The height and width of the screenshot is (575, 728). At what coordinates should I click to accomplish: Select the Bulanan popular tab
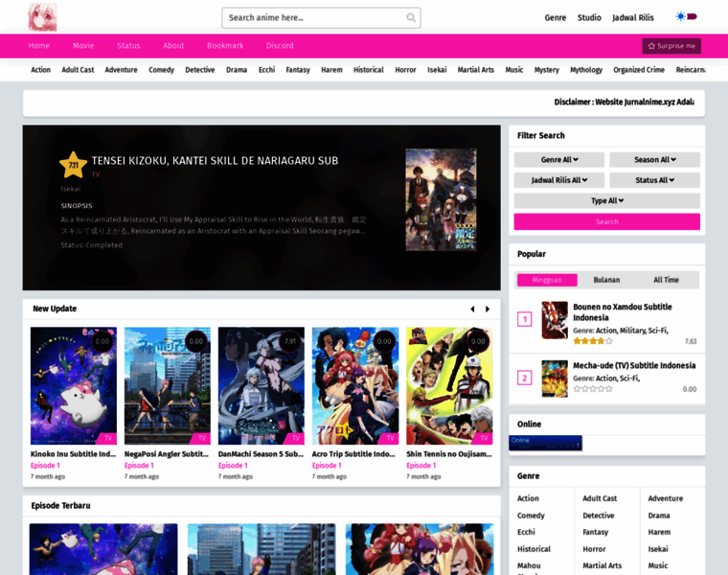click(x=606, y=280)
